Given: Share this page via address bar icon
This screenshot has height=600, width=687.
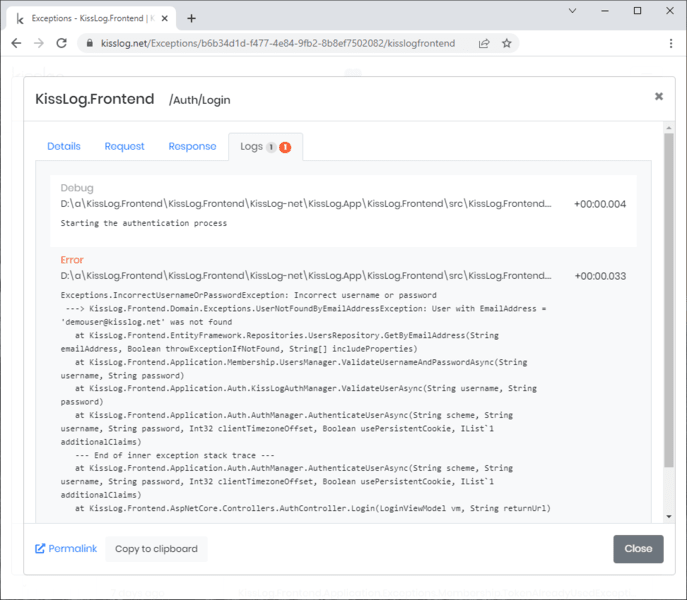Looking at the screenshot, I should (484, 43).
